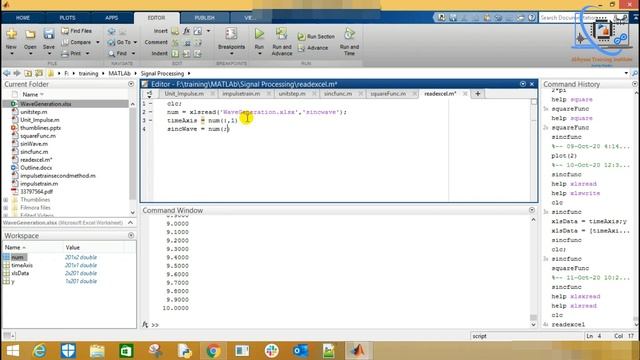Open dropdown under Open button
The height and width of the screenshot is (360, 640).
point(30,54)
